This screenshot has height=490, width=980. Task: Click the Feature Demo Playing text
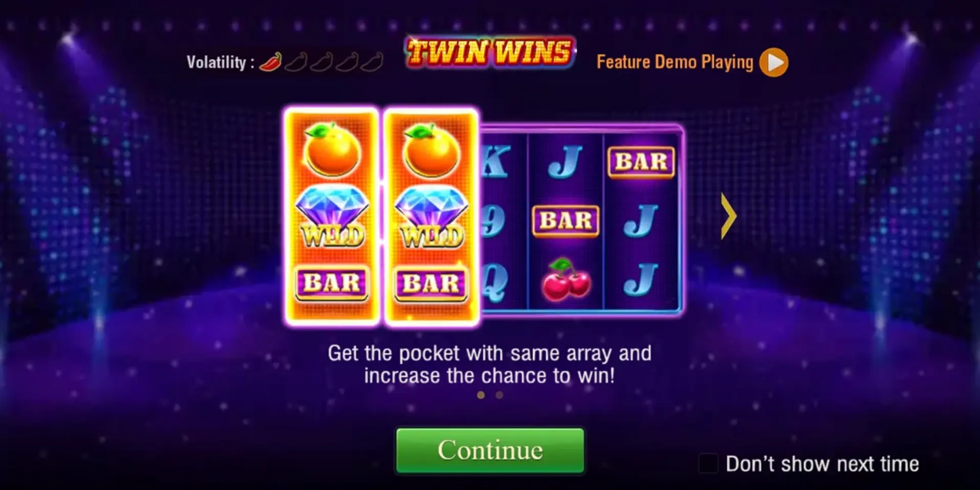pos(674,62)
